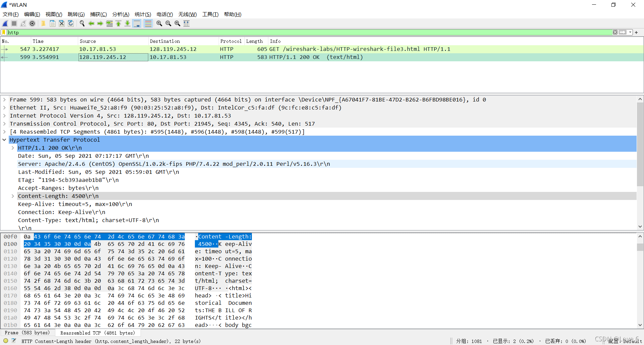The width and height of the screenshot is (644, 345).
Task: Open the 捕获(C) menu
Action: (99, 14)
